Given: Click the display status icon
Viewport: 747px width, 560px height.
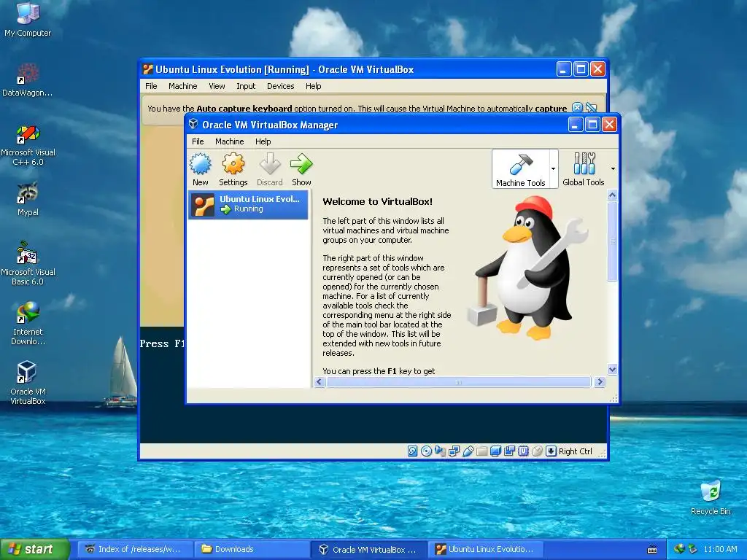Looking at the screenshot, I should (495, 451).
